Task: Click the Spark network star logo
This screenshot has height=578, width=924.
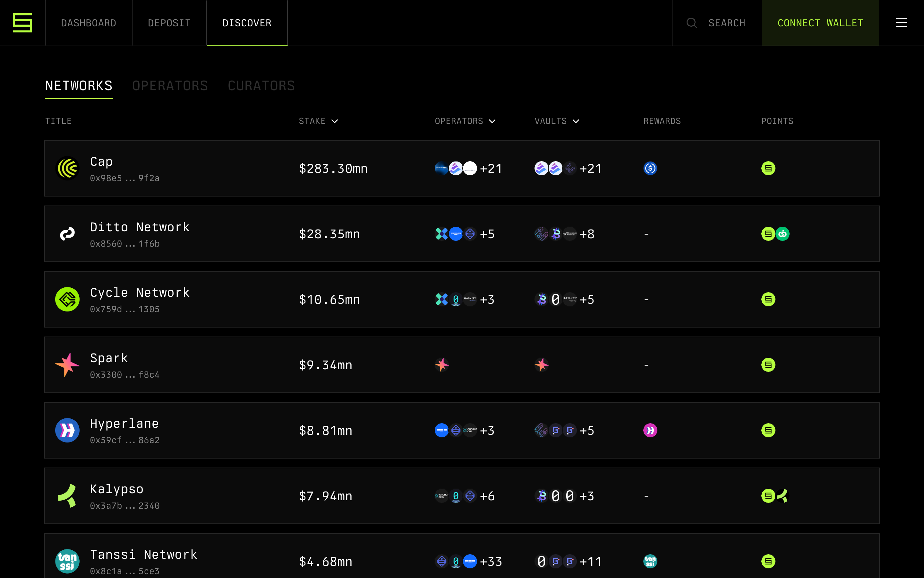Action: pyautogui.click(x=67, y=365)
